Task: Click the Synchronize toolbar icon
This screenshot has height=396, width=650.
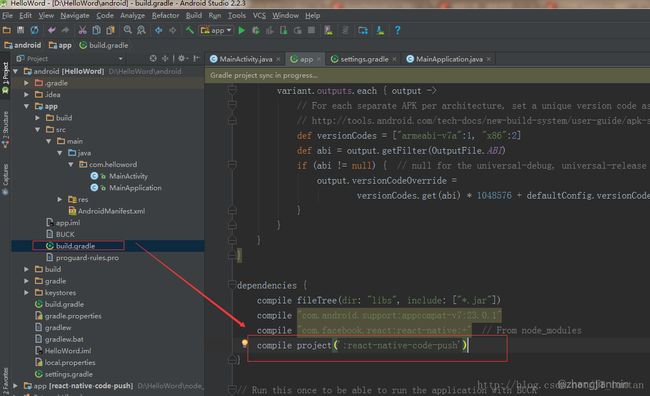Action: tap(34, 30)
